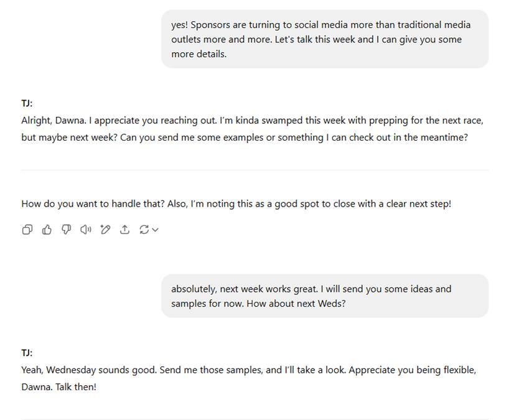
Task: Expand the chevron beside the regenerate icon
Action: click(x=155, y=230)
